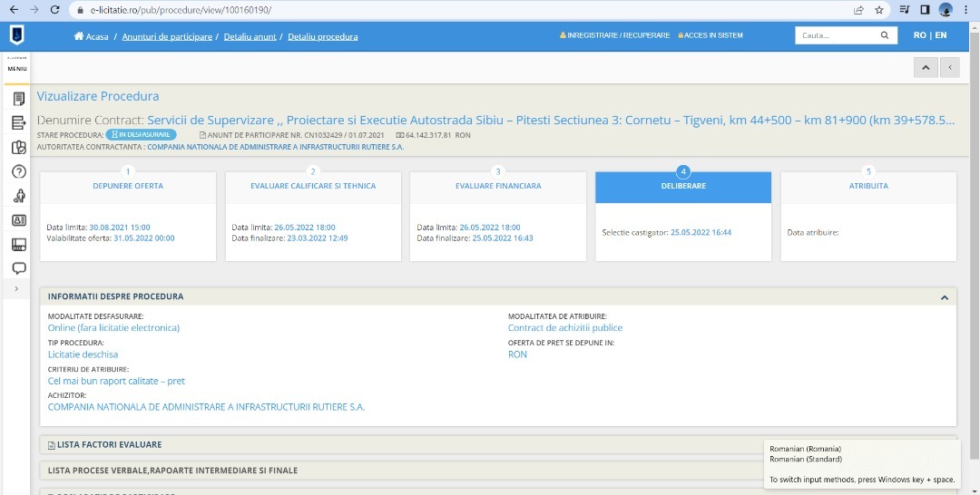Click the padlock site info icon
The height and width of the screenshot is (495, 980).
[x=79, y=10]
